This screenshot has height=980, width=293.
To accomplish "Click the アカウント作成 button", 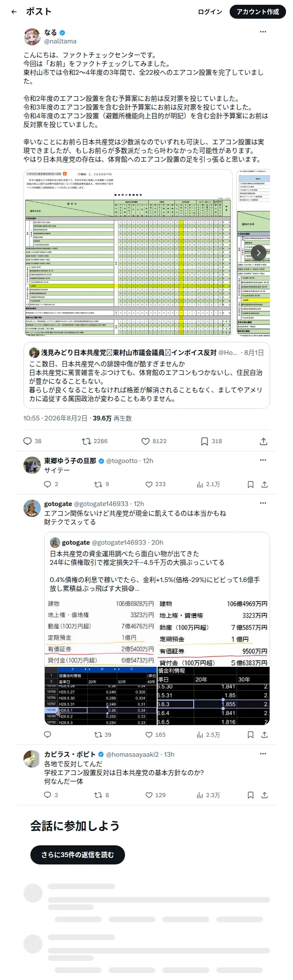I will pyautogui.click(x=258, y=12).
